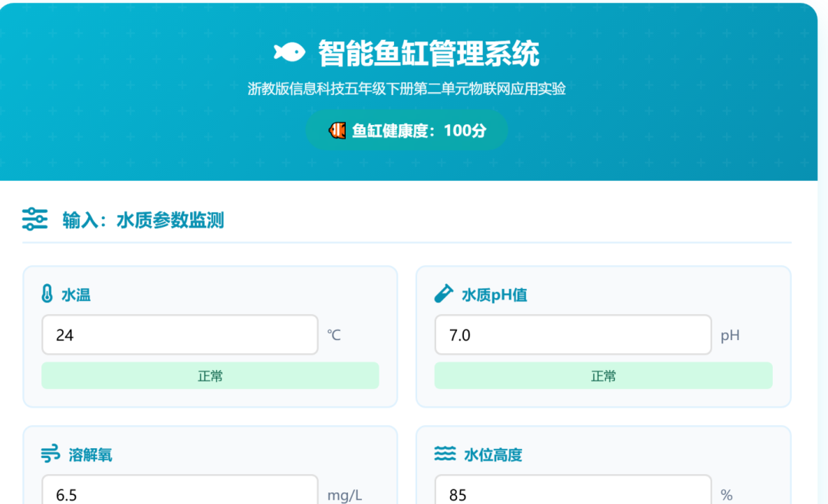Screen dimensions: 828x504
Task: Click the thermometer icon on the 水温 card
Action: point(48,294)
